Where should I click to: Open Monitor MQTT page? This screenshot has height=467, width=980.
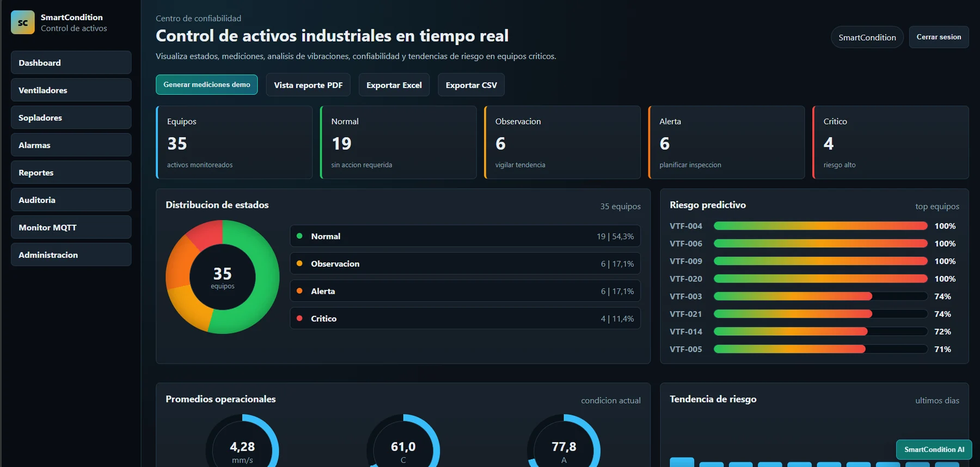click(x=71, y=227)
